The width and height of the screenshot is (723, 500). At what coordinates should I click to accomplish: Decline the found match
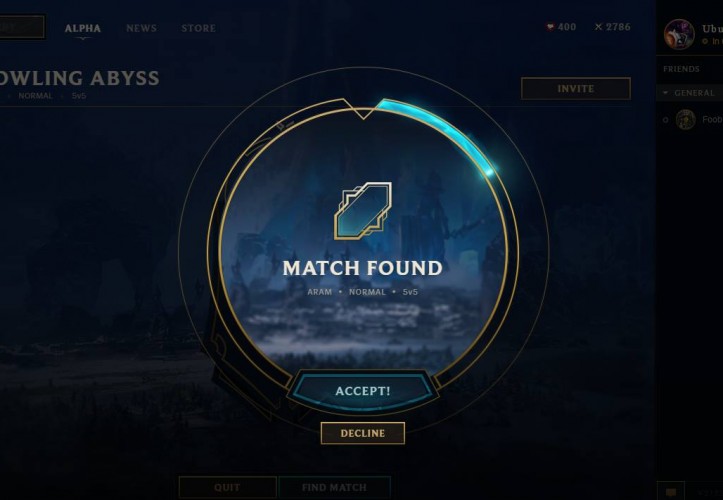tap(363, 433)
